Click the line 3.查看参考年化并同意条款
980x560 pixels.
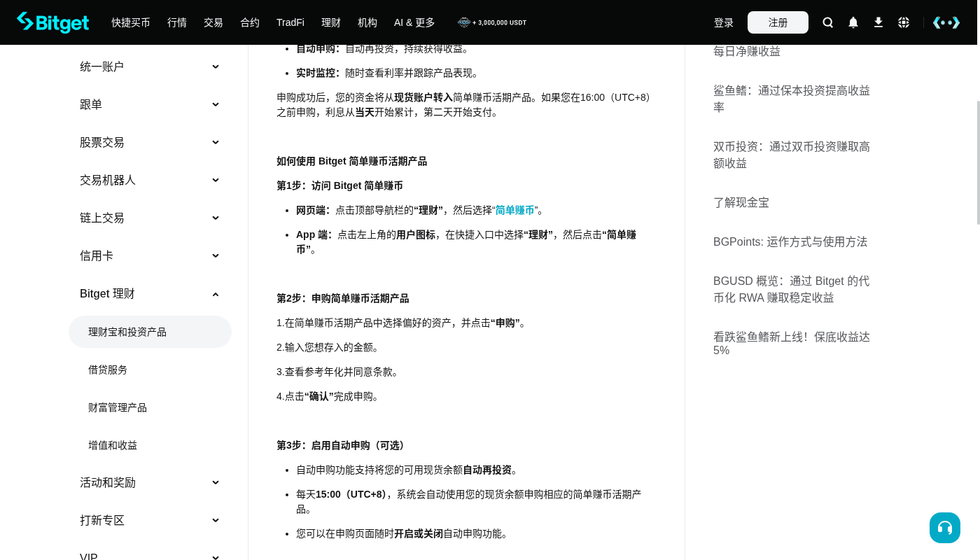point(339,372)
